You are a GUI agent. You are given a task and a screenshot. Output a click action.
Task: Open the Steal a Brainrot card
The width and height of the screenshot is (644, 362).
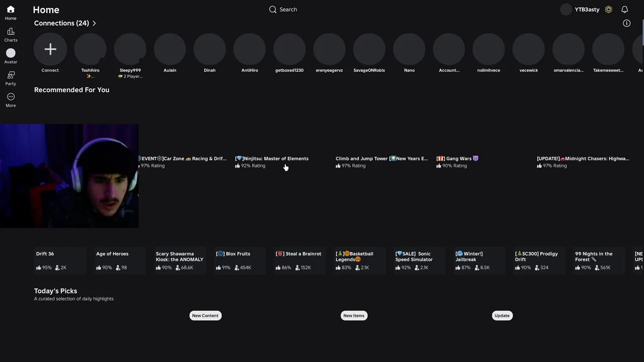point(300,260)
